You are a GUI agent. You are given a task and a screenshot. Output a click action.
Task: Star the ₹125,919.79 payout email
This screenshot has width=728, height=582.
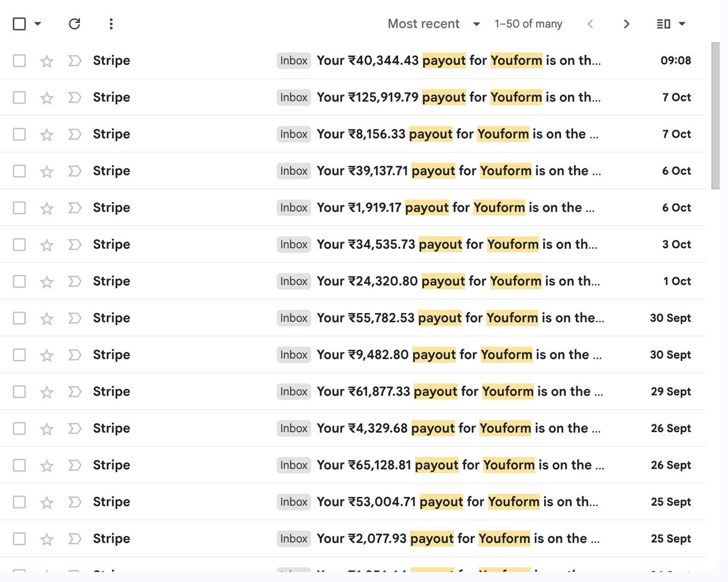click(x=47, y=98)
